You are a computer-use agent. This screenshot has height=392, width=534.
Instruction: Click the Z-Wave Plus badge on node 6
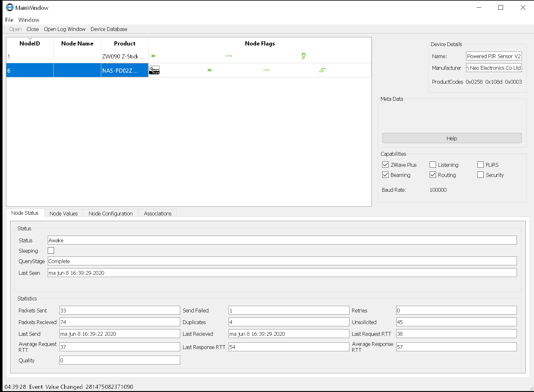[x=154, y=70]
